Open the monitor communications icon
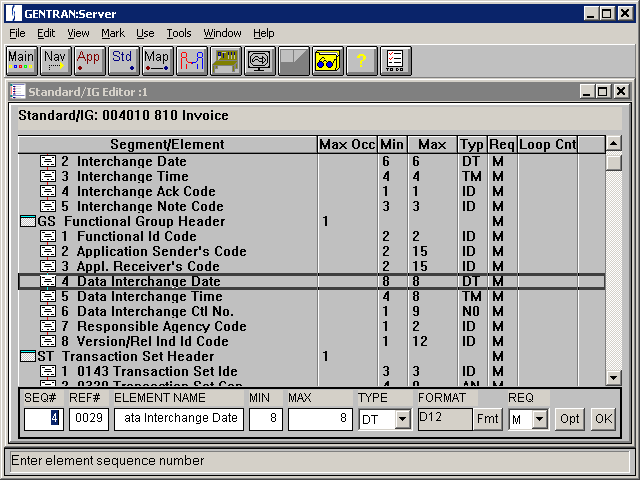 coord(260,61)
